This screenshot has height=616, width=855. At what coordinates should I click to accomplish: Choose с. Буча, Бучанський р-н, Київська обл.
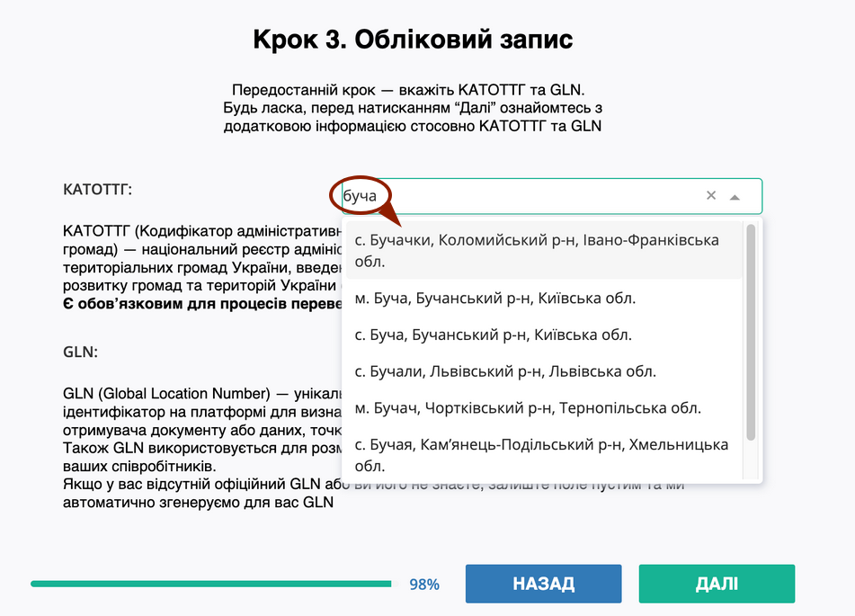(x=544, y=335)
